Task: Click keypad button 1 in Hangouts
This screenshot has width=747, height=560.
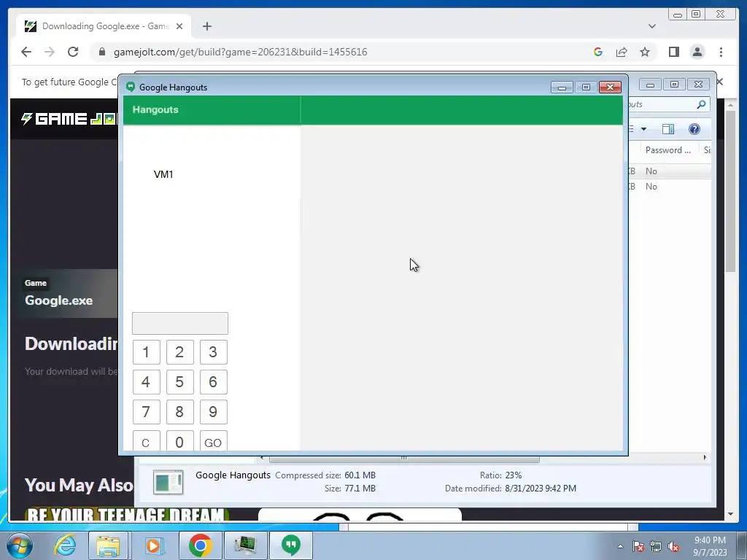Action: coord(146,352)
